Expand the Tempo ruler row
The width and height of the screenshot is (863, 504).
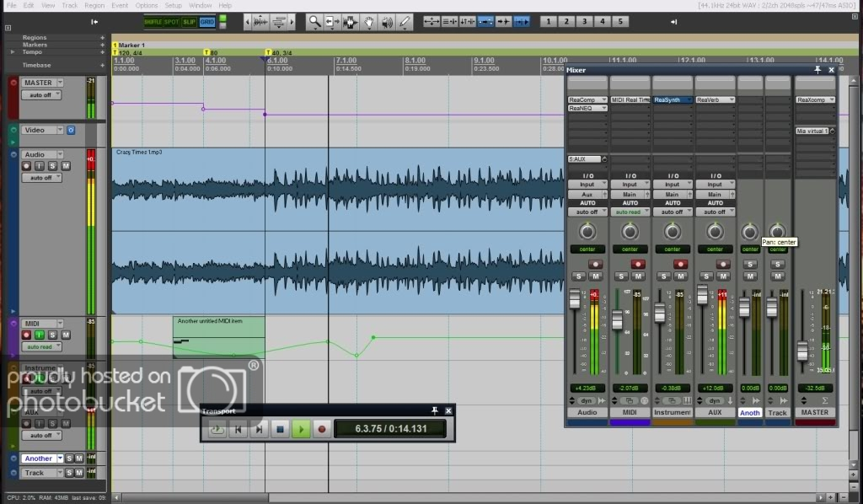pos(13,51)
